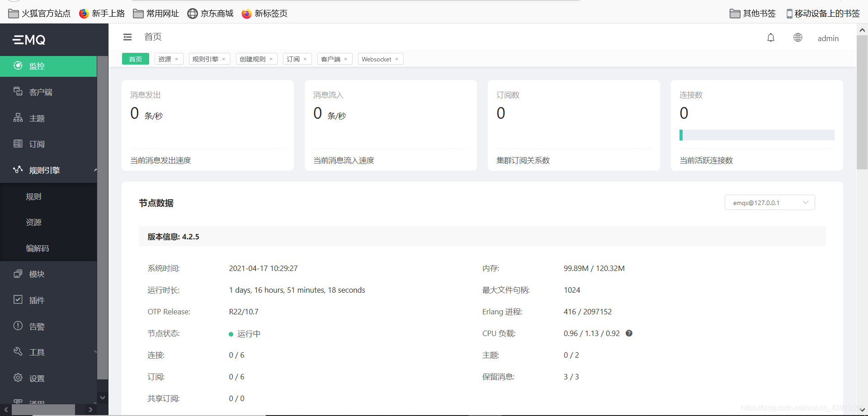Click the 插件 plugins icon in sidebar
Screen dimensions: 868x416
click(18, 299)
